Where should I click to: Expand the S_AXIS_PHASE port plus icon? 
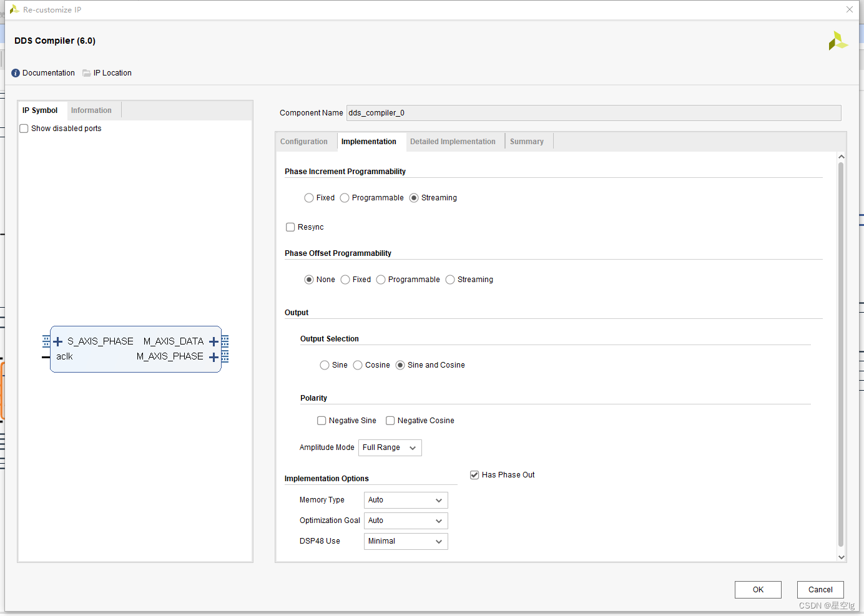click(x=58, y=341)
